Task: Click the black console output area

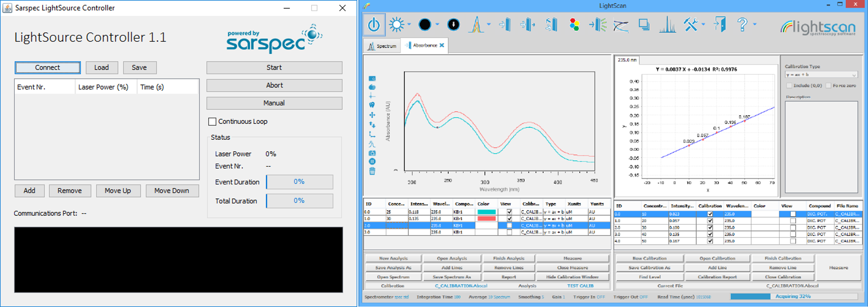Action: pyautogui.click(x=179, y=260)
